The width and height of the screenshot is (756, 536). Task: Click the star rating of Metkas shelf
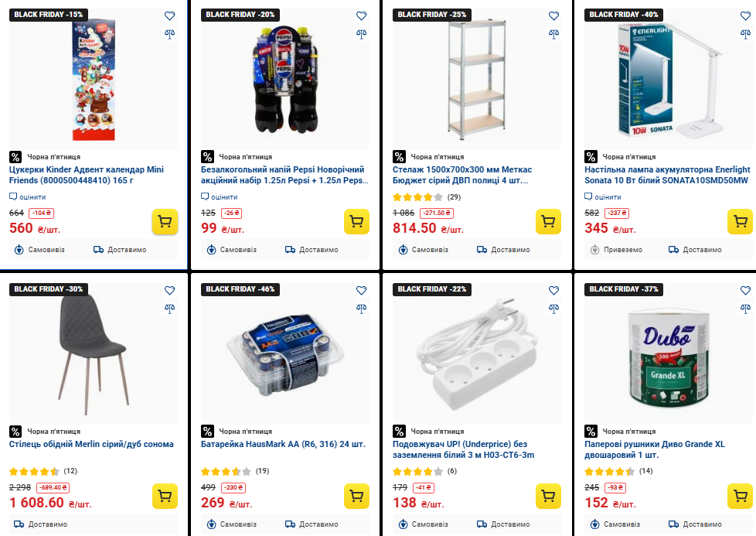click(x=417, y=196)
